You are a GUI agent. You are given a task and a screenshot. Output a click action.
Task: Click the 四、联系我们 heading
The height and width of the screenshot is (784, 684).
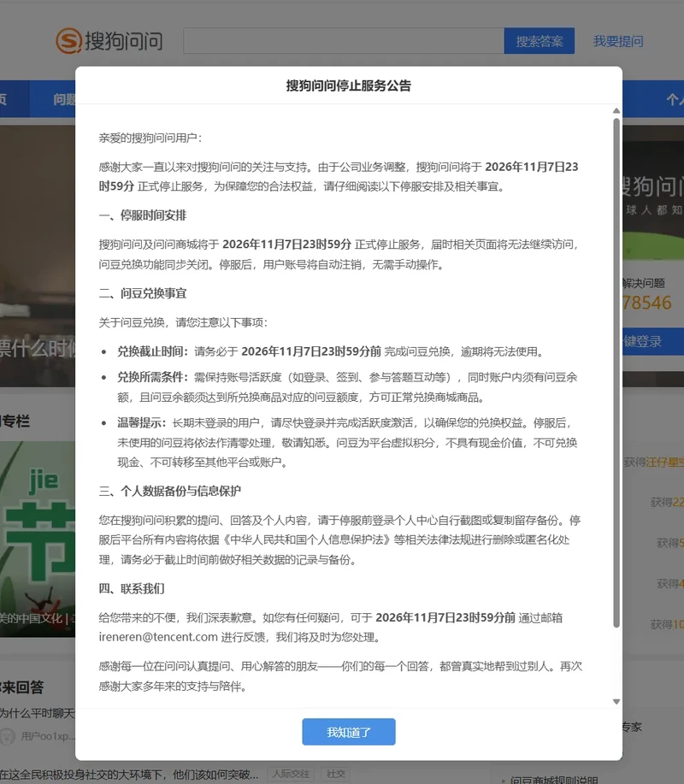pyautogui.click(x=132, y=588)
